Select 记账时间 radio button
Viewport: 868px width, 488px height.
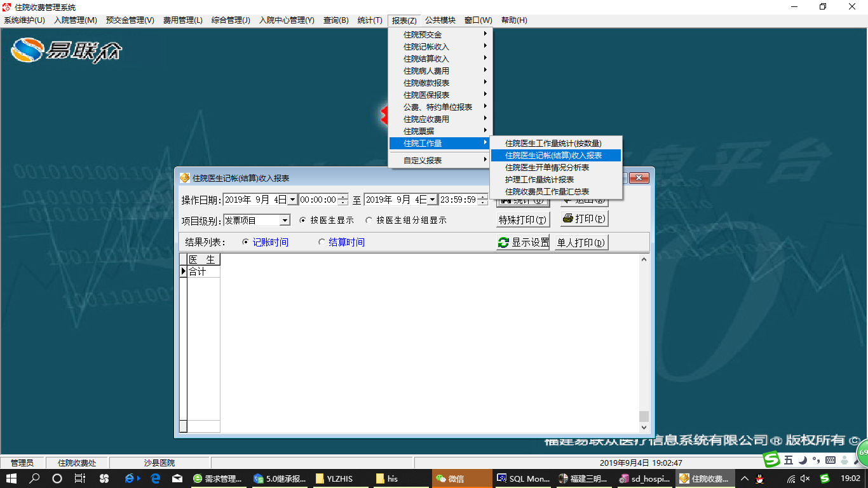pos(265,242)
